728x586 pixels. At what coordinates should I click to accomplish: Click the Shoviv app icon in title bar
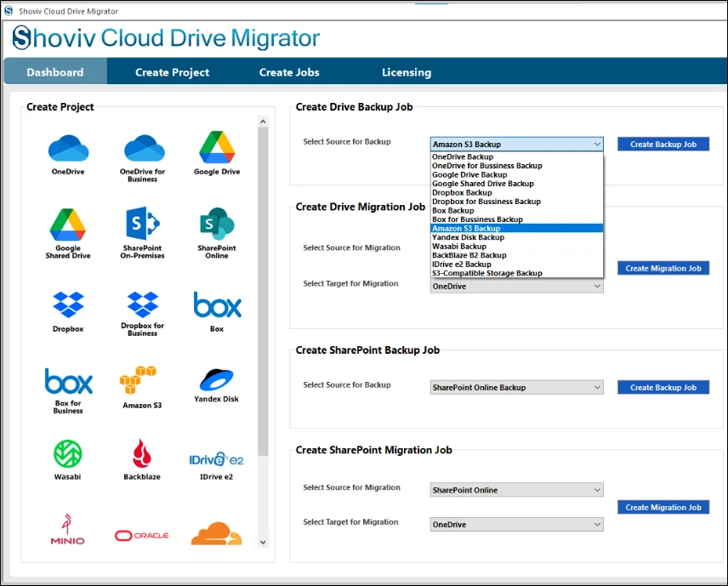point(9,10)
